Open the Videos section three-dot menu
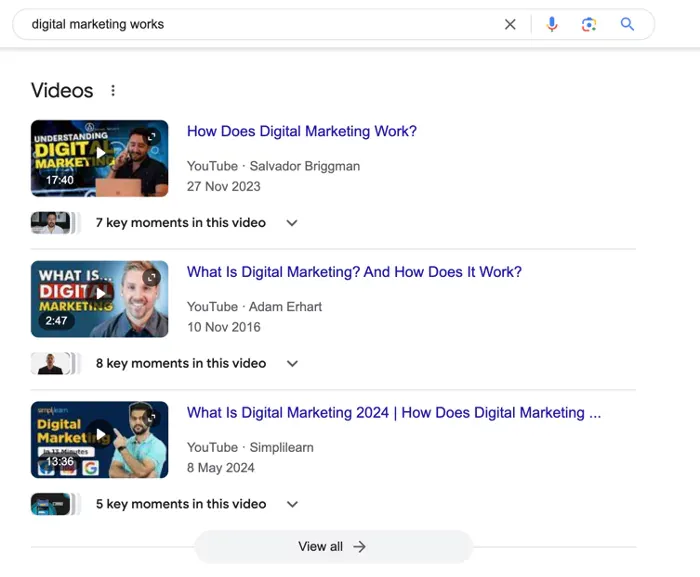This screenshot has width=700, height=577. (113, 91)
